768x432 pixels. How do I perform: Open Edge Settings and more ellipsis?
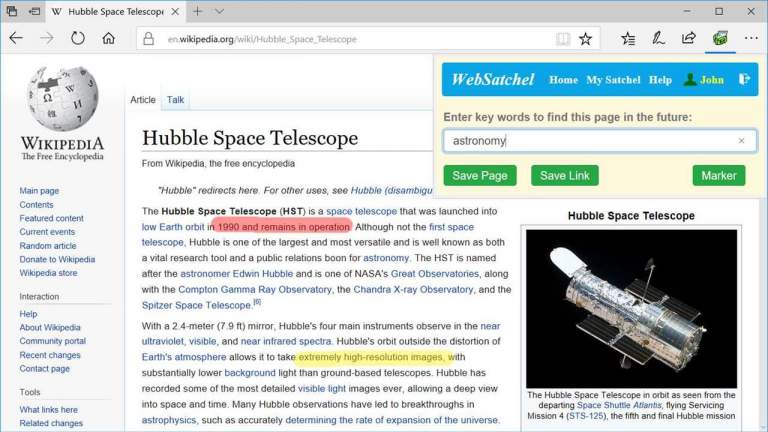coord(751,38)
